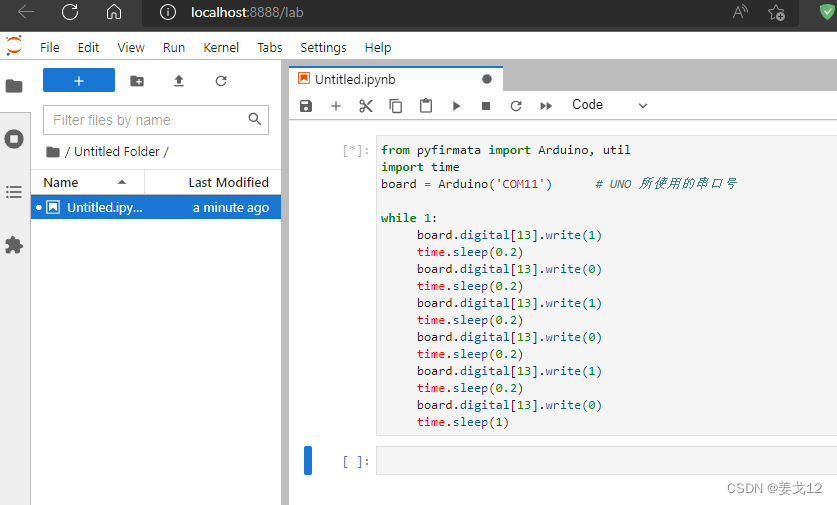
Task: Reload the page with browser refresh icon
Action: pos(70,12)
